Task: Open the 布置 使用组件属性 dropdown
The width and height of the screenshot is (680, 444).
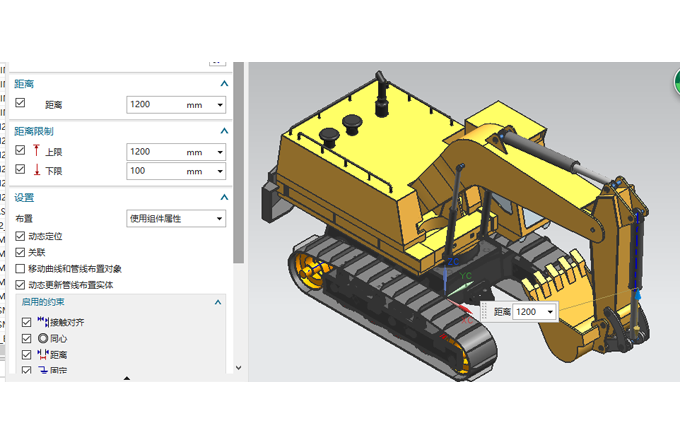Action: (220, 218)
